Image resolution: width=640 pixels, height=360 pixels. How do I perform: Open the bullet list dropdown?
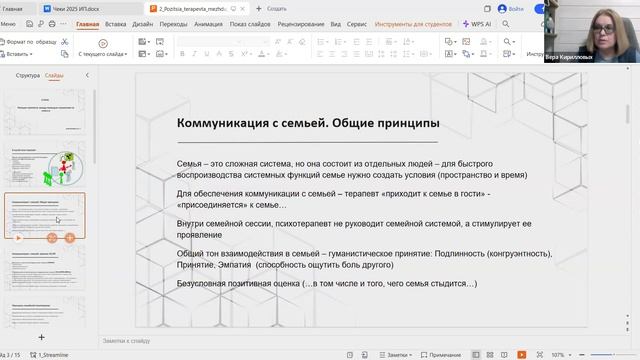(322, 42)
